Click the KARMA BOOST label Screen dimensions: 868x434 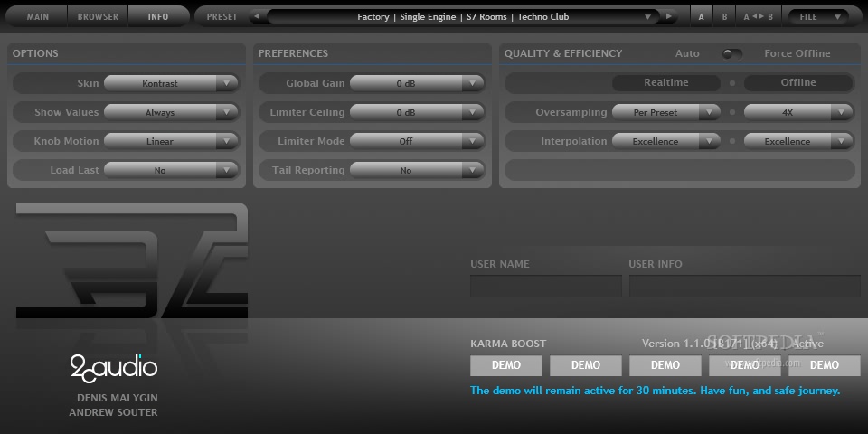click(508, 344)
